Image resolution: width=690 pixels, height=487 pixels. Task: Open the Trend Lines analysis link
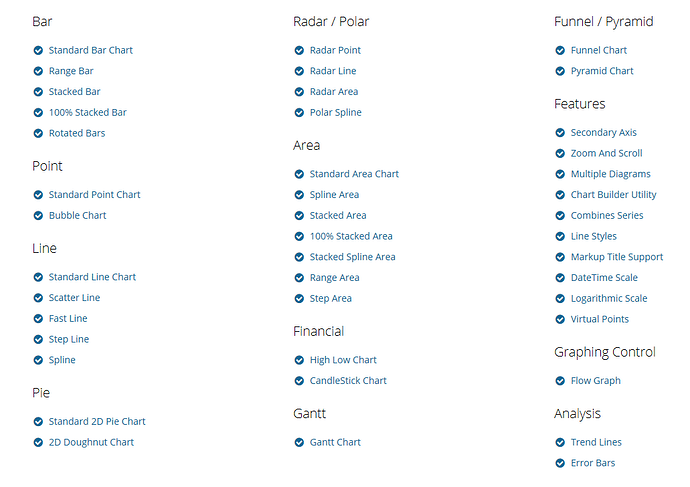click(596, 443)
